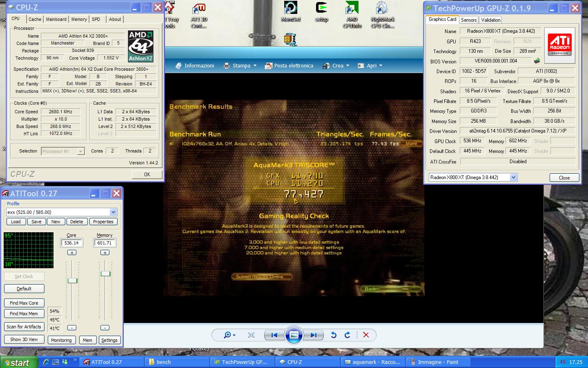
Task: Open the About tab in CPU-Z
Action: point(115,19)
